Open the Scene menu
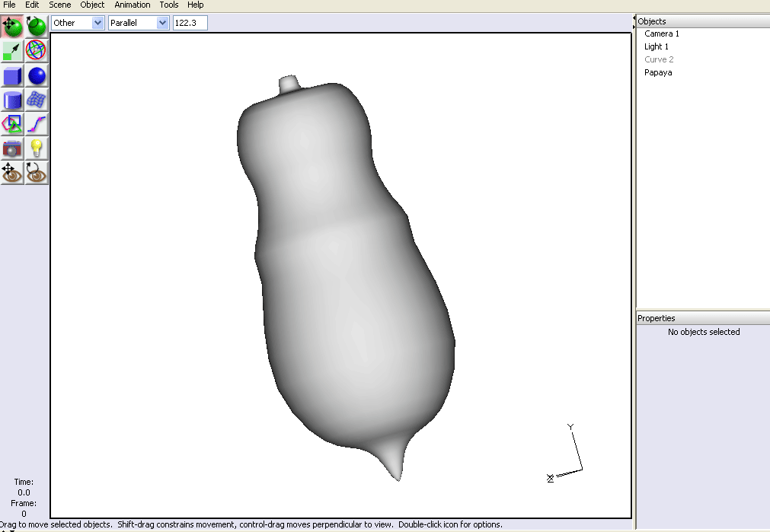770x532 pixels. [59, 5]
